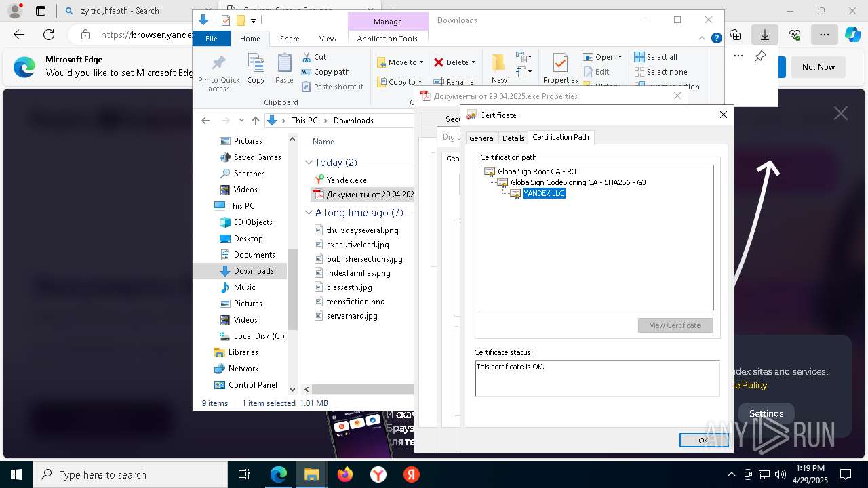Open Firefox from the taskbar

tap(345, 474)
